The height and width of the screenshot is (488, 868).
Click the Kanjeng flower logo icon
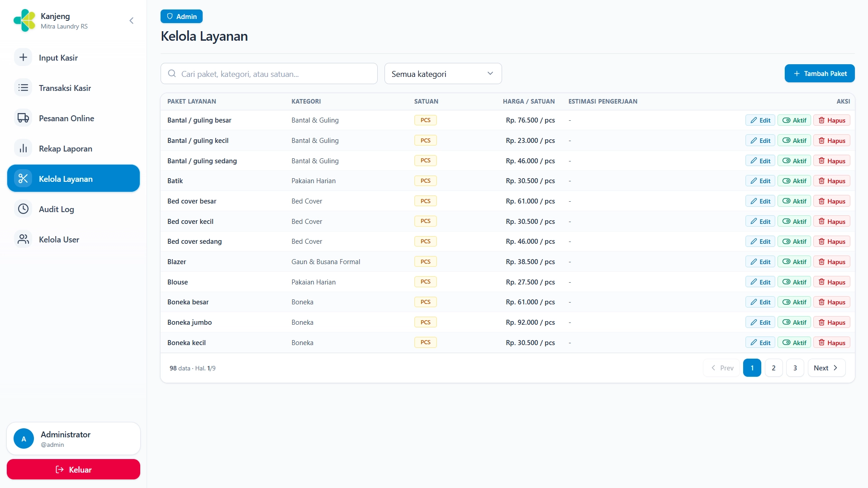pos(24,20)
